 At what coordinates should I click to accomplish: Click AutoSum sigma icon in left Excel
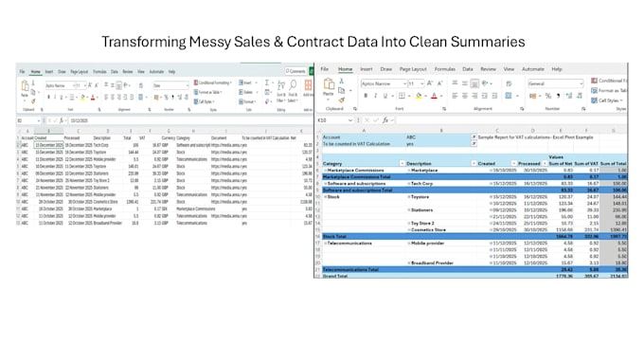[267, 82]
